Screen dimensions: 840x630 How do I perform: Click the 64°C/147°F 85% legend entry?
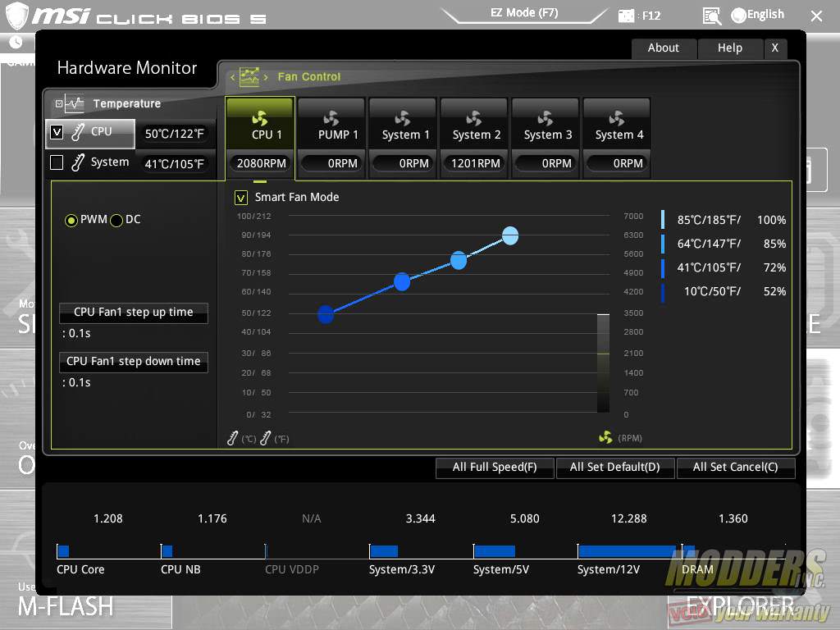pyautogui.click(x=724, y=244)
